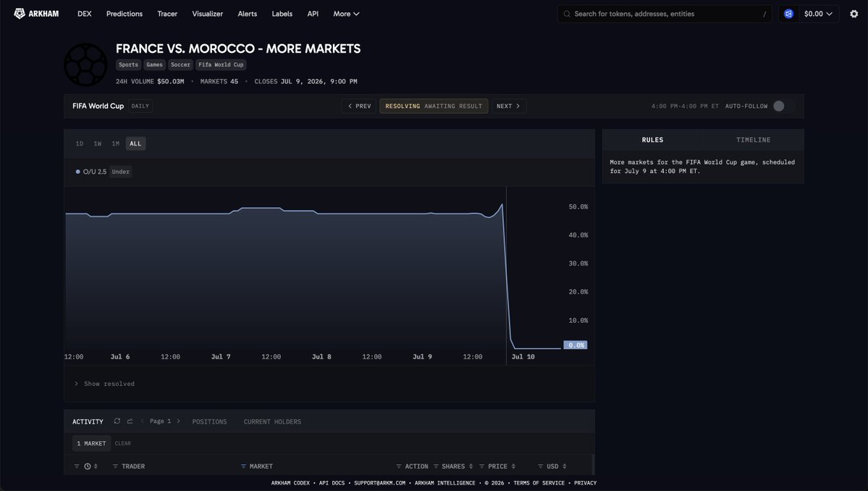Image resolution: width=868 pixels, height=491 pixels.
Task: Switch to the Positions tab
Action: [x=209, y=421]
